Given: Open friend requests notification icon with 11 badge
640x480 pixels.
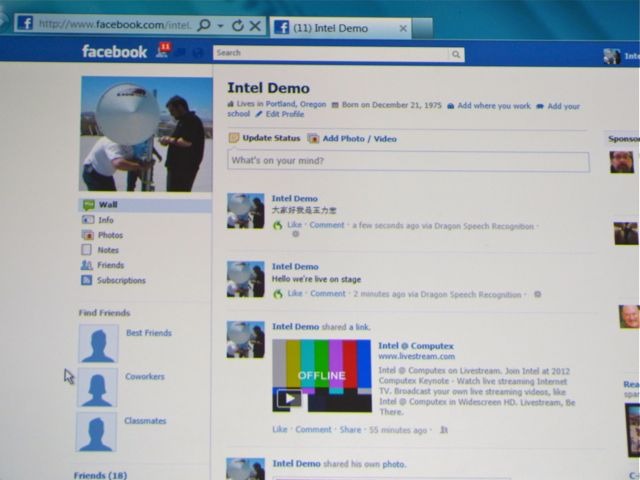Looking at the screenshot, I should 163,51.
